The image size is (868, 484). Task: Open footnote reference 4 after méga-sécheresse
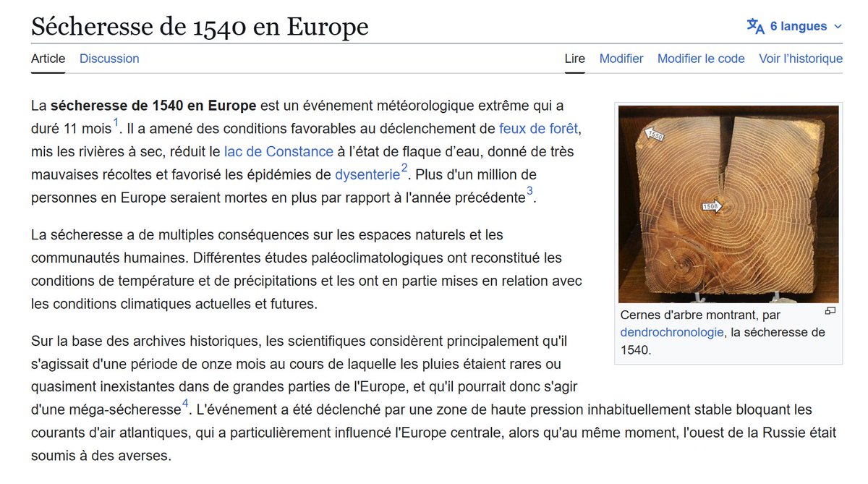[185, 404]
